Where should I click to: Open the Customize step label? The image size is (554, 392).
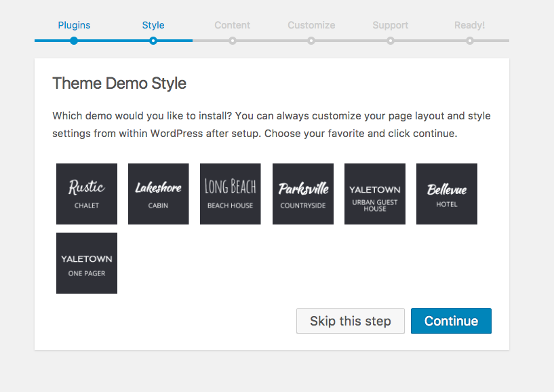(x=311, y=25)
